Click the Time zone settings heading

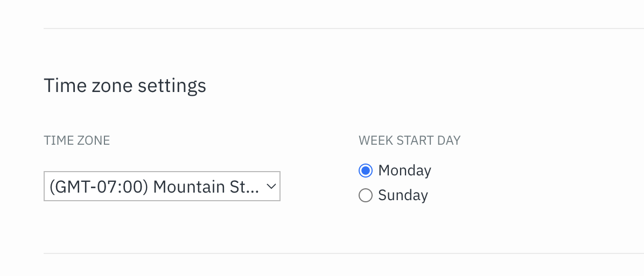[x=125, y=86]
